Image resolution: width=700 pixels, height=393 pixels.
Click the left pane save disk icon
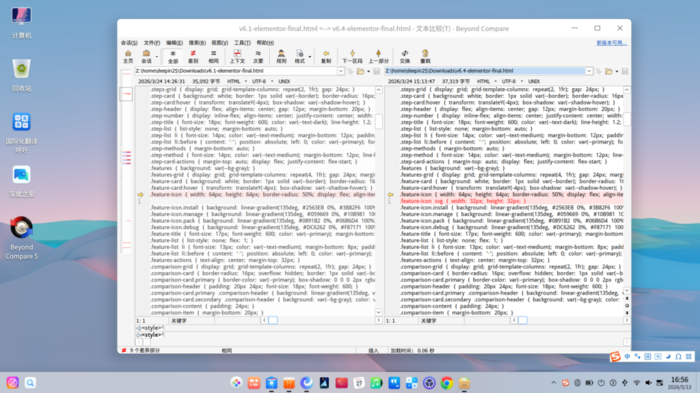point(377,71)
